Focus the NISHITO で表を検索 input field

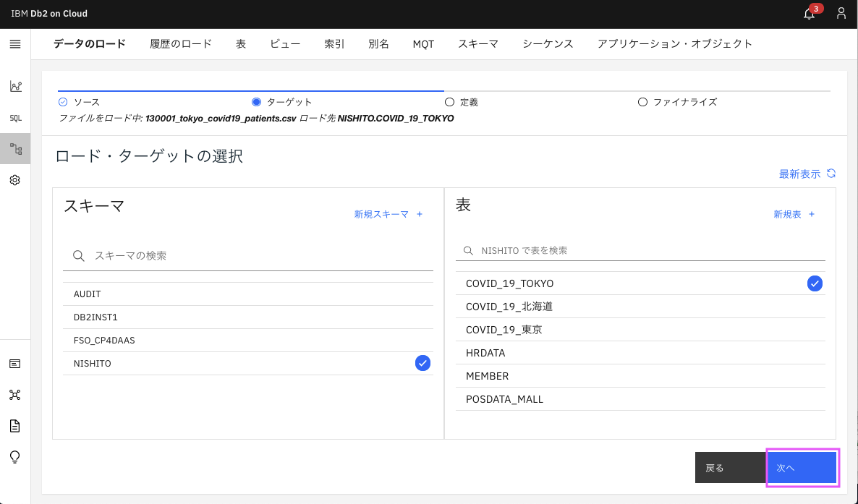tap(640, 251)
